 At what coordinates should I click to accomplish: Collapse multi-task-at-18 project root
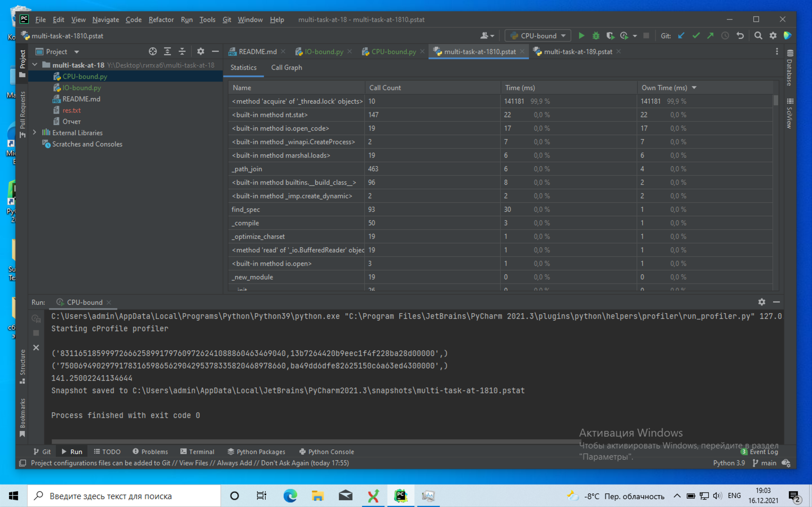[x=35, y=65]
